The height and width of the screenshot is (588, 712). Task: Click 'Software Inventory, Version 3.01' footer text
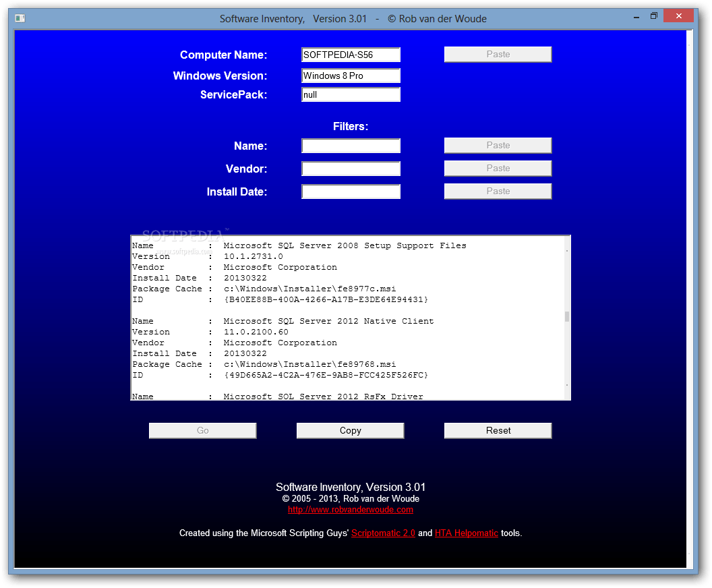tap(351, 488)
